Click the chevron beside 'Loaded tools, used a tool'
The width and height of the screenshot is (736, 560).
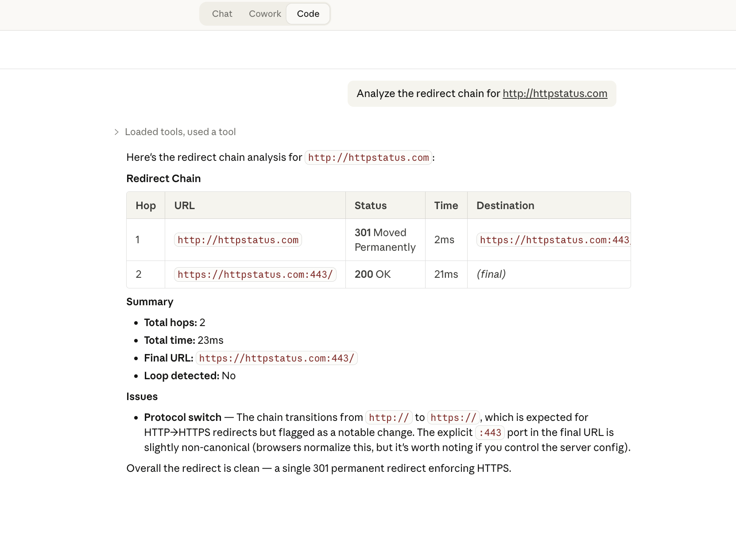(116, 132)
